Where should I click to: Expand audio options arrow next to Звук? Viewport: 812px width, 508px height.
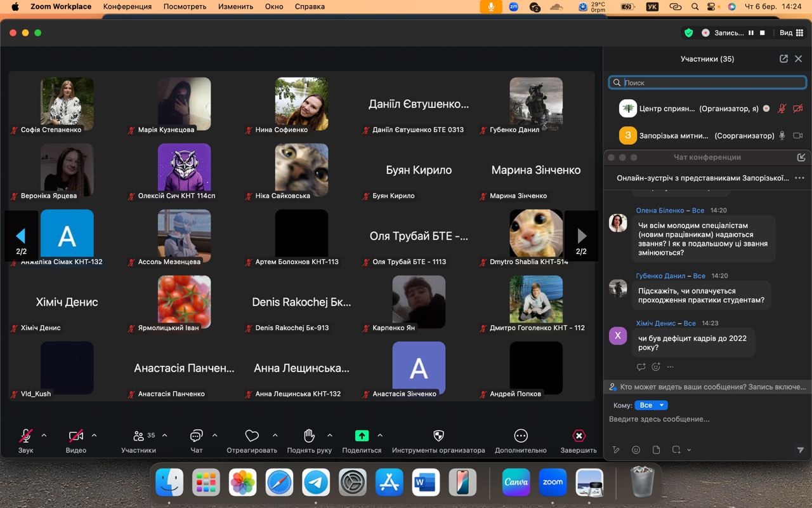44,436
